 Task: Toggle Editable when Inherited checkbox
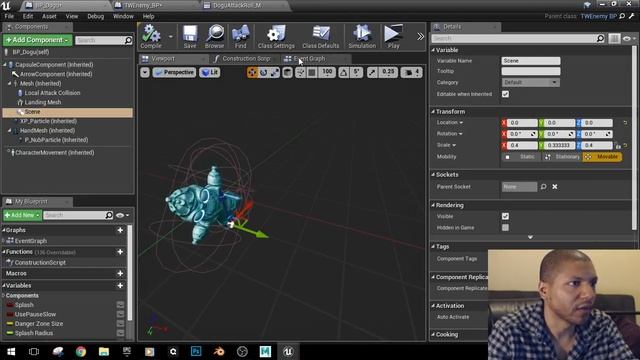tap(505, 94)
